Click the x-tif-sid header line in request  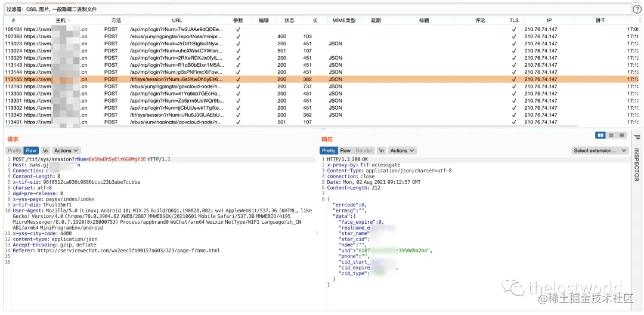point(76,182)
